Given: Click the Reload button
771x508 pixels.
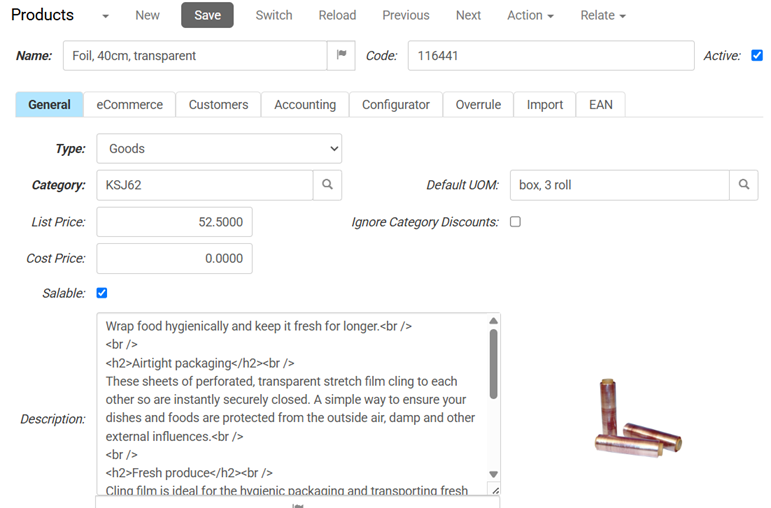Looking at the screenshot, I should (338, 15).
